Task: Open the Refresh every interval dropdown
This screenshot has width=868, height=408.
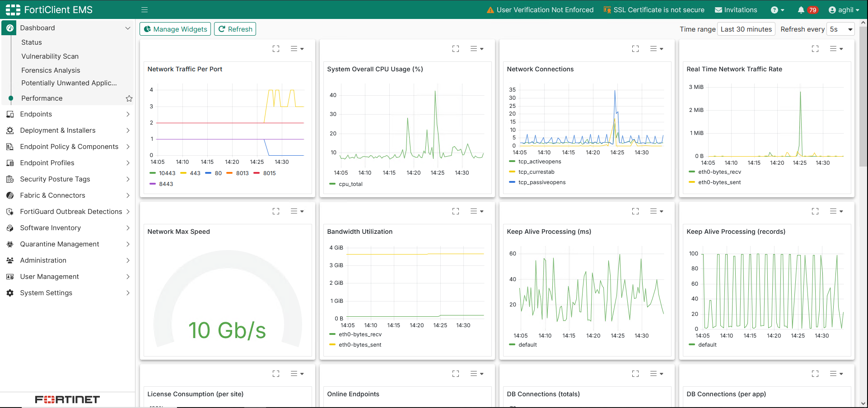Action: tap(840, 29)
